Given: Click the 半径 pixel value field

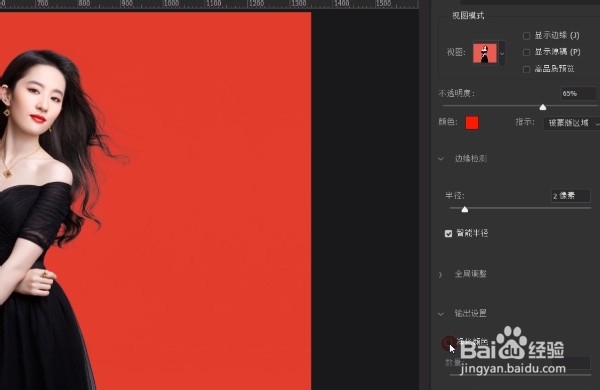Looking at the screenshot, I should 570,196.
